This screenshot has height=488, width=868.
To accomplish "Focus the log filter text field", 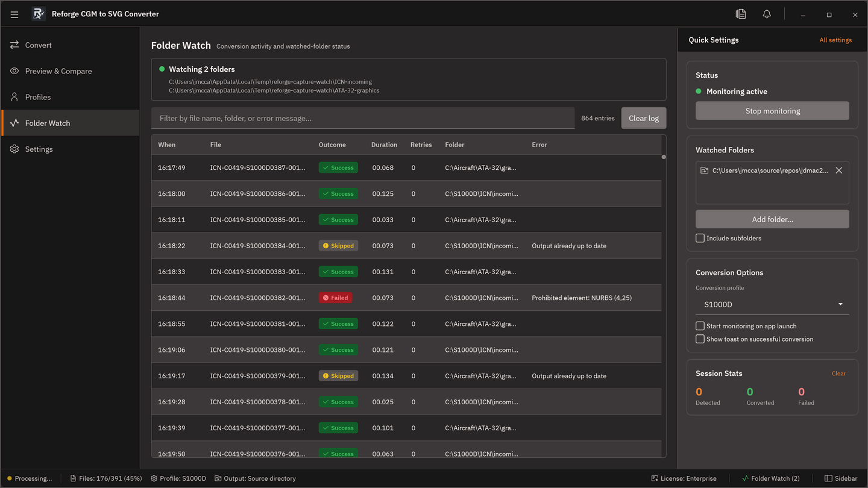I will point(363,118).
